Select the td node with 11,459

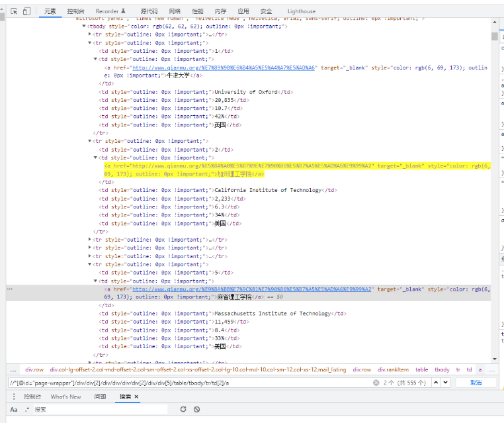point(173,322)
